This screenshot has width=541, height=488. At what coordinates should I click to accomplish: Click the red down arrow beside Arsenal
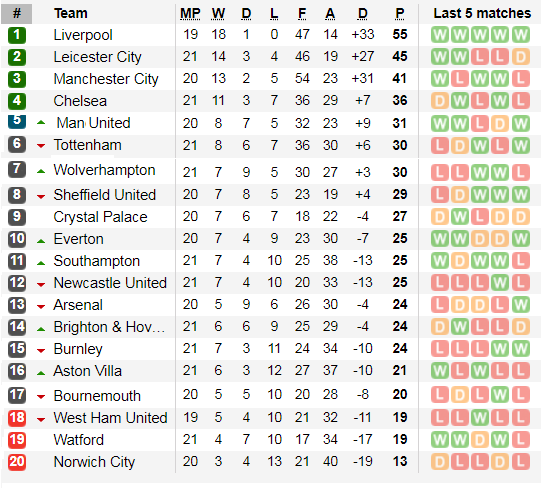coord(41,306)
